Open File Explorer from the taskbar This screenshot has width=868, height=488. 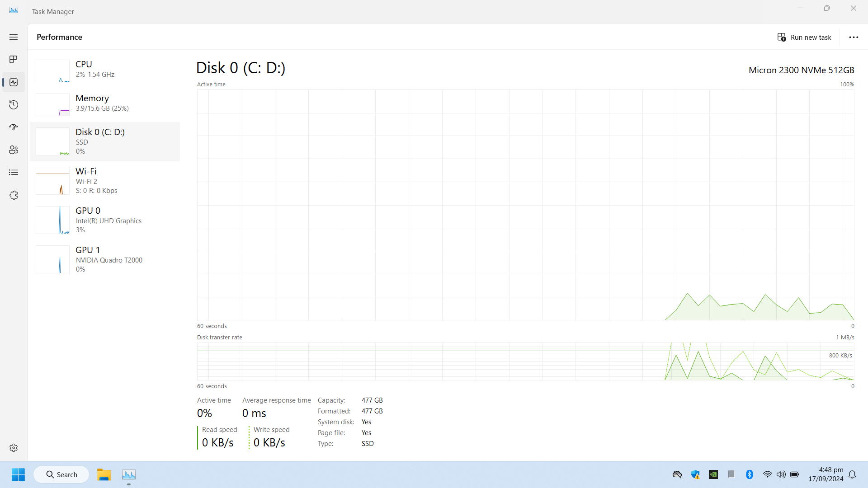pos(104,474)
